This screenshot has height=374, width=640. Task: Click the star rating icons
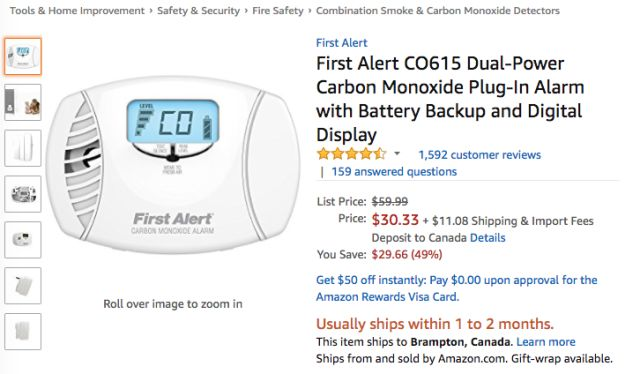[351, 154]
